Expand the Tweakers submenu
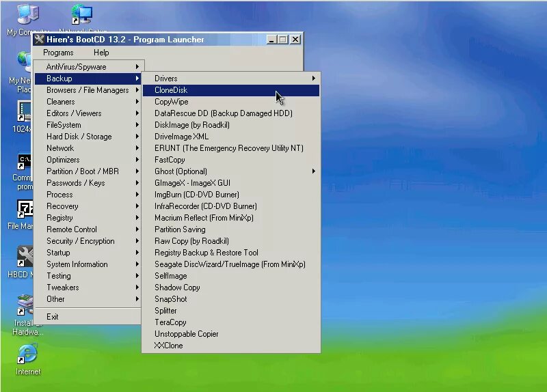The height and width of the screenshot is (392, 547). 89,288
